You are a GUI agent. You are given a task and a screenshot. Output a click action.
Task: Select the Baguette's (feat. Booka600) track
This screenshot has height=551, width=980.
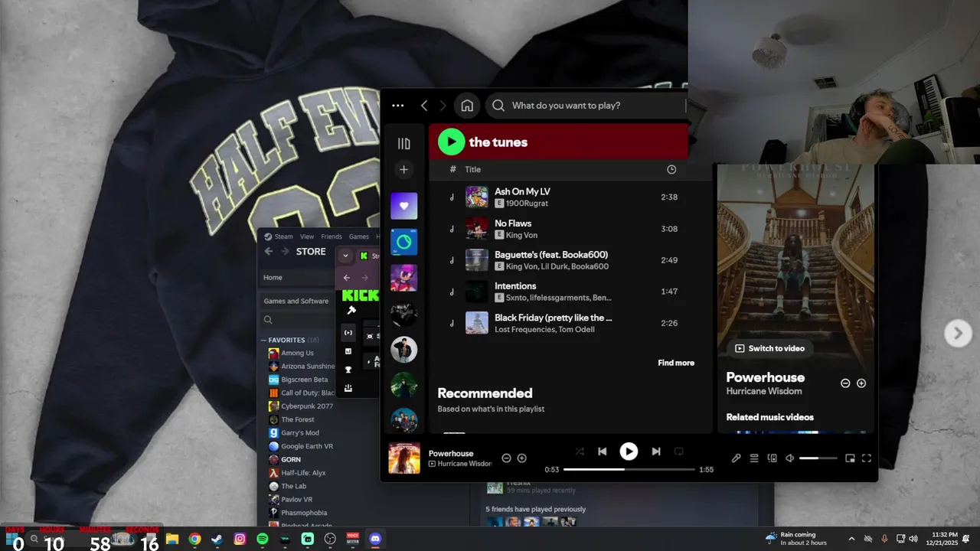570,260
